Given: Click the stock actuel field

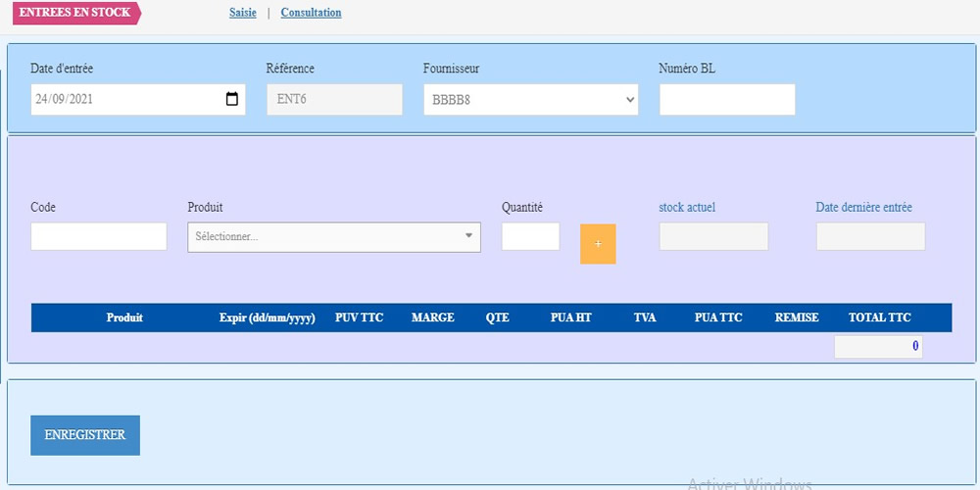Looking at the screenshot, I should (713, 236).
